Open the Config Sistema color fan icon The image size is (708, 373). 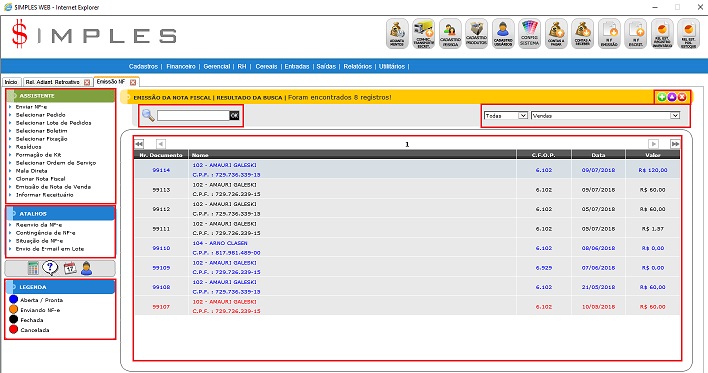[529, 33]
